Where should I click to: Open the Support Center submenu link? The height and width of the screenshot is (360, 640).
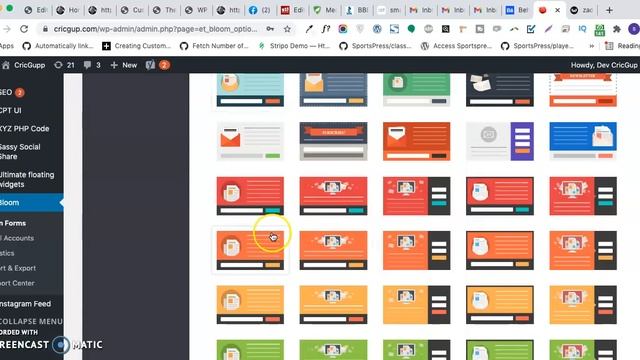[x=17, y=283]
